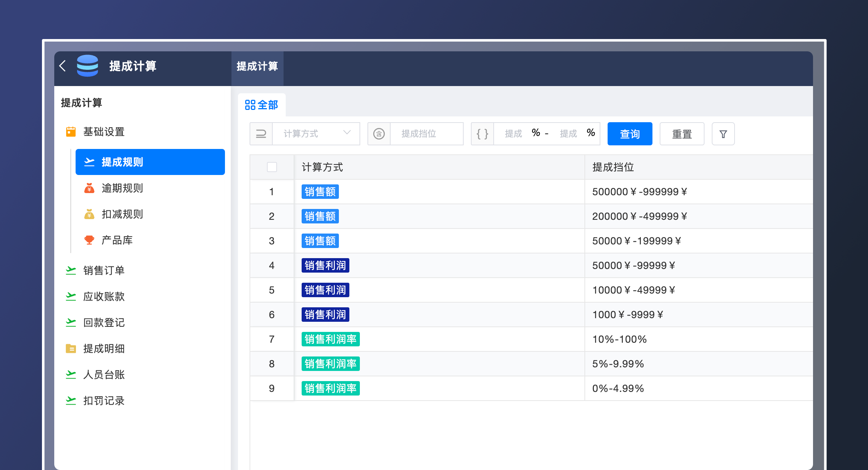The width and height of the screenshot is (868, 470).
Task: Expand the 基础设置 section in the sidebar
Action: [104, 131]
